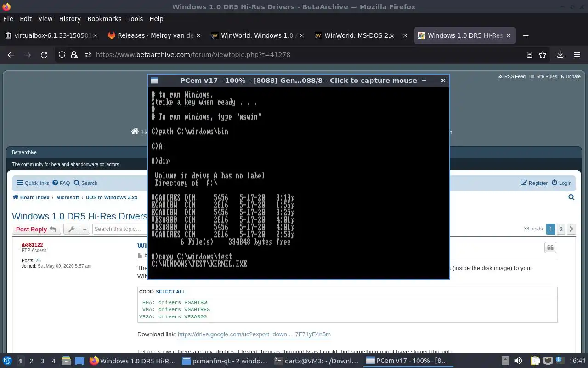
Task: Click the Login link
Action: pos(561,183)
